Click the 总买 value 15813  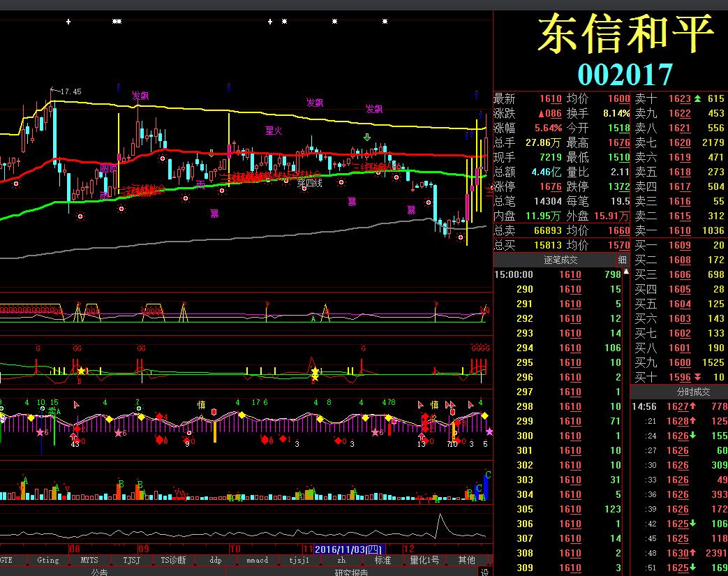point(548,245)
